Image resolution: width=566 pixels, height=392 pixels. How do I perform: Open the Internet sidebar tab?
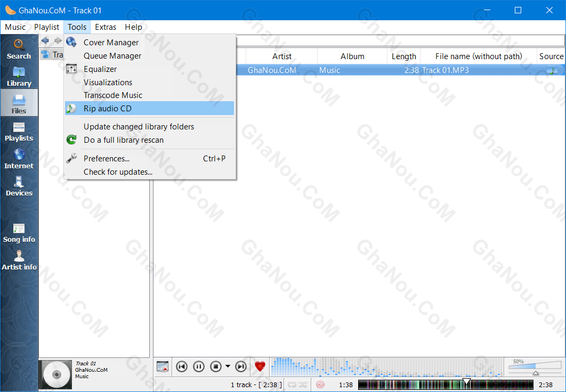(19, 159)
